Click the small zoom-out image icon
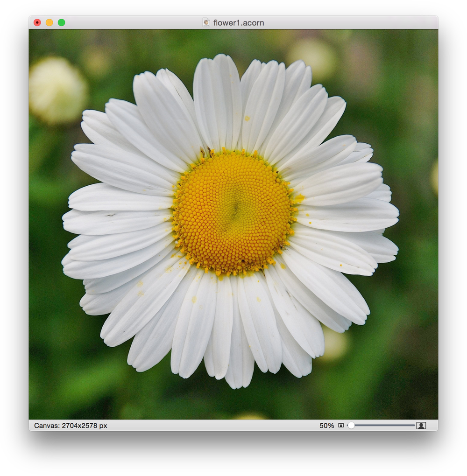This screenshot has height=476, width=467. click(x=341, y=426)
